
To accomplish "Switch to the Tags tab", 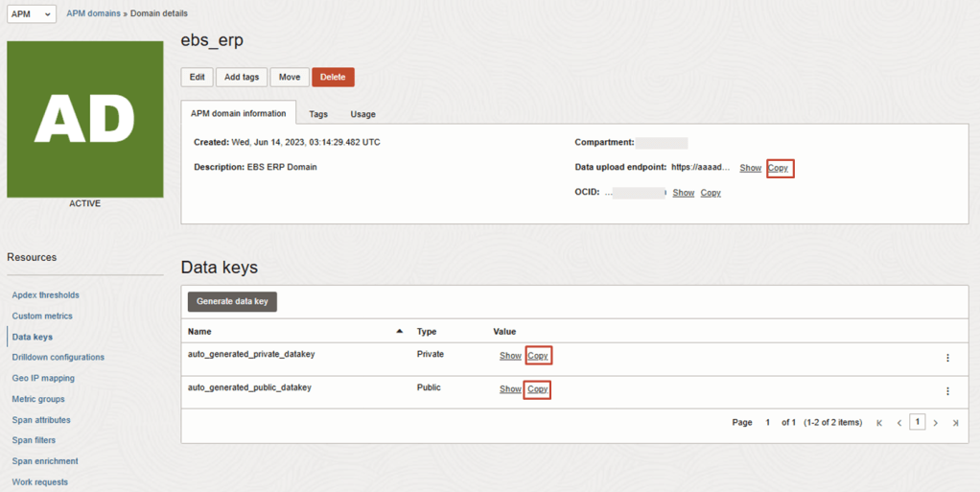I will (318, 114).
